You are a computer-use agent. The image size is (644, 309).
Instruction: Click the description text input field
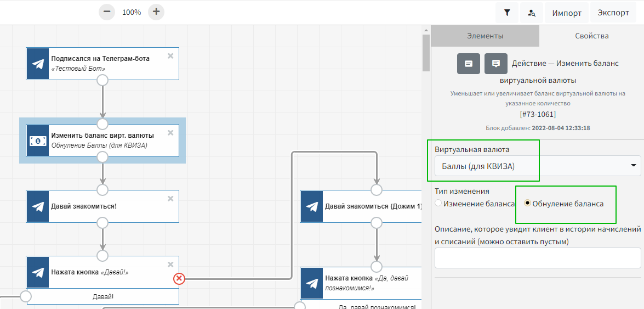[x=537, y=257]
